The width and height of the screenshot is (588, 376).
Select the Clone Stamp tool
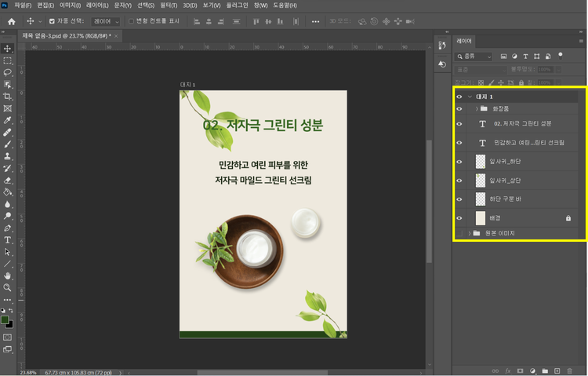[x=7, y=156]
